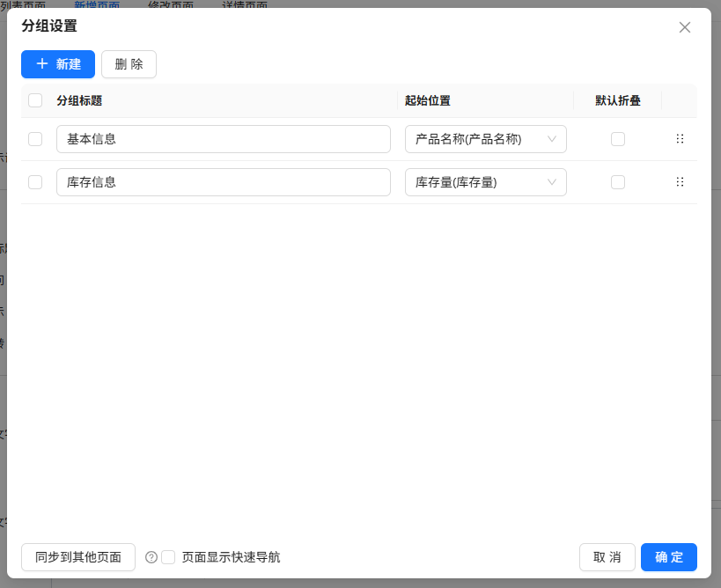The height and width of the screenshot is (588, 721).
Task: Click 同步到其他页面 button
Action: coord(78,557)
